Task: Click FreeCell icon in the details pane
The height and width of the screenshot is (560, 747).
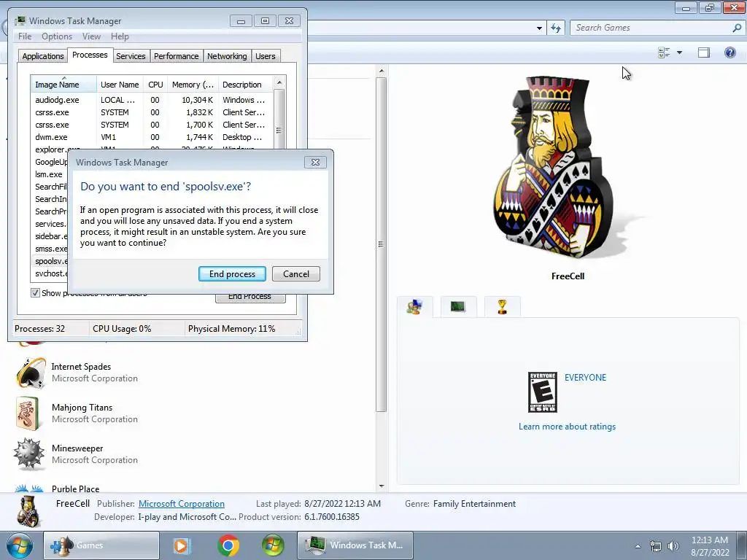Action: pyautogui.click(x=28, y=511)
